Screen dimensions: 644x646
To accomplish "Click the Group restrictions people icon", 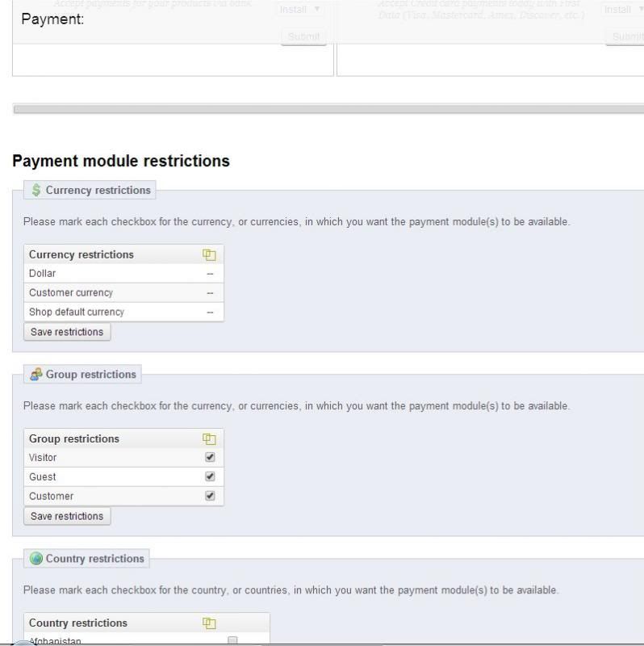I will (x=36, y=375).
